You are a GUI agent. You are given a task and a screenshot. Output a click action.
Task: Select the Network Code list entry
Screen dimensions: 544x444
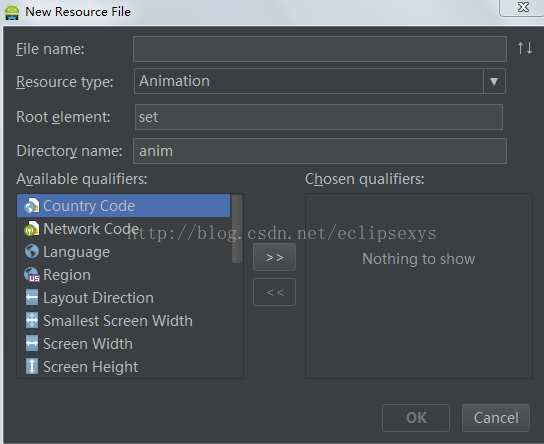click(x=124, y=229)
